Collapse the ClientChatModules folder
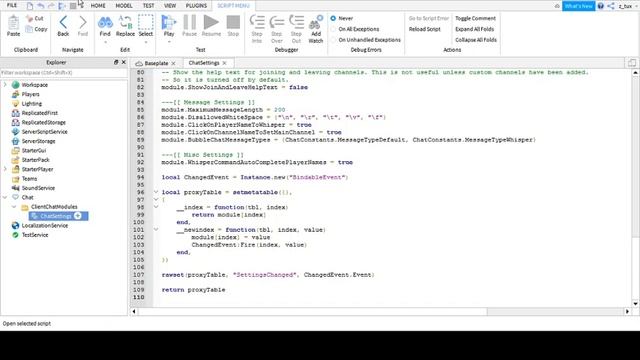Image resolution: width=640 pixels, height=360 pixels. click(x=14, y=207)
